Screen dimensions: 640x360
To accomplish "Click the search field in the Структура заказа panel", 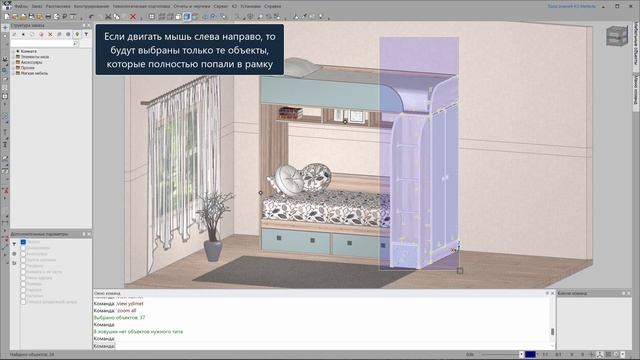I will 42,43.
